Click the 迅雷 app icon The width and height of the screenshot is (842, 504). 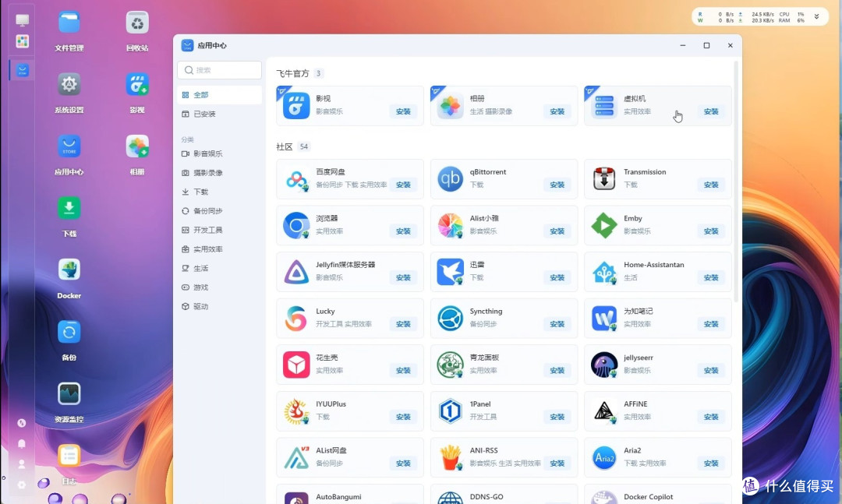[x=450, y=272]
